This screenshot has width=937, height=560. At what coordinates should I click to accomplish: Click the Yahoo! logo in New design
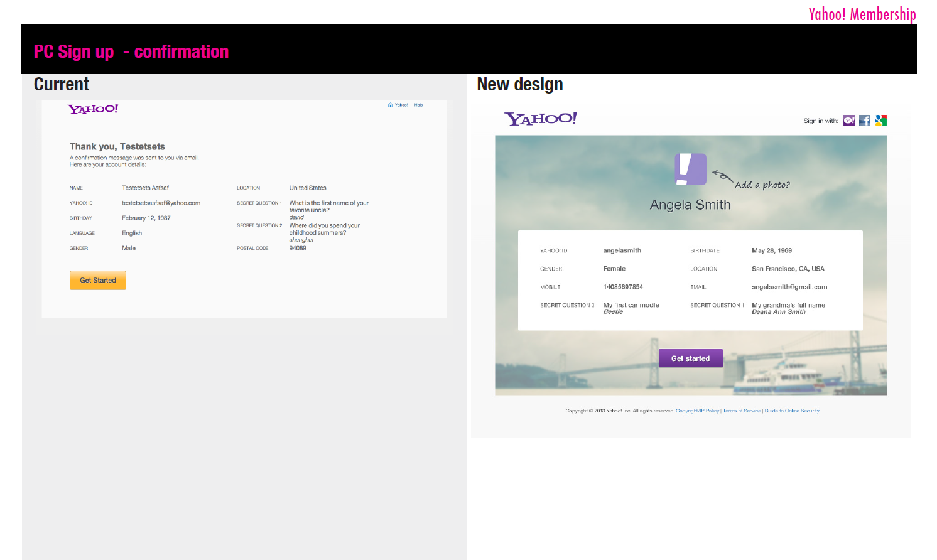(x=541, y=119)
